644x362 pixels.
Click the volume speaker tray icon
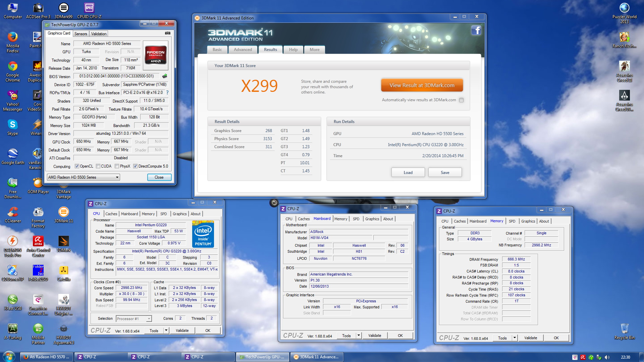[607, 357]
